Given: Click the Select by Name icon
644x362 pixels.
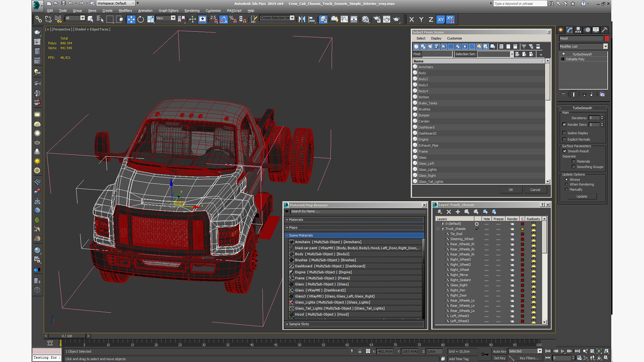Looking at the screenshot, I should [100, 19].
